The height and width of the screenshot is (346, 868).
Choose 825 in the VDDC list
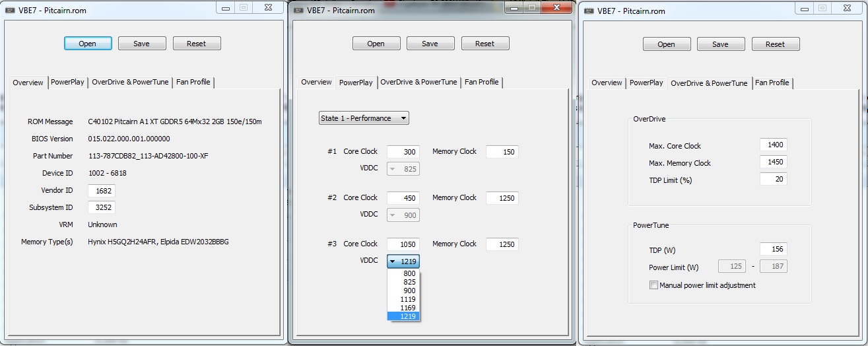coord(403,282)
